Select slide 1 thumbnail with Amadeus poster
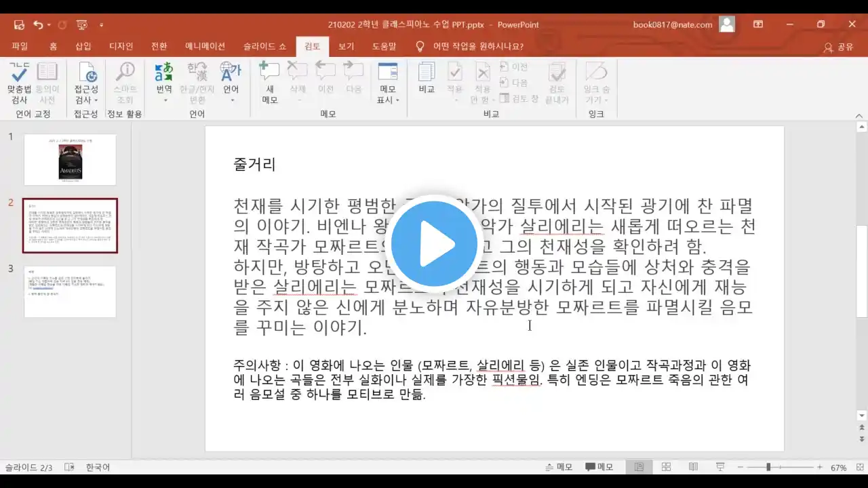The height and width of the screenshot is (488, 868). [x=70, y=159]
